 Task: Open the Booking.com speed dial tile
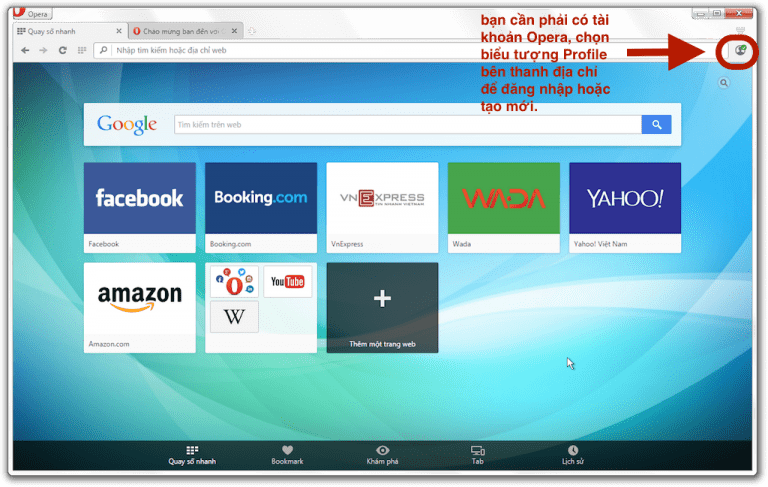(261, 208)
